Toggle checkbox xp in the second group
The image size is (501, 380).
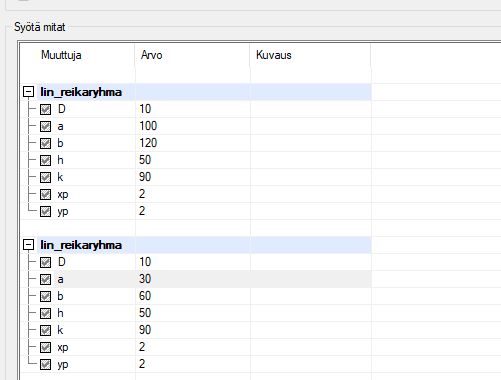coord(45,347)
